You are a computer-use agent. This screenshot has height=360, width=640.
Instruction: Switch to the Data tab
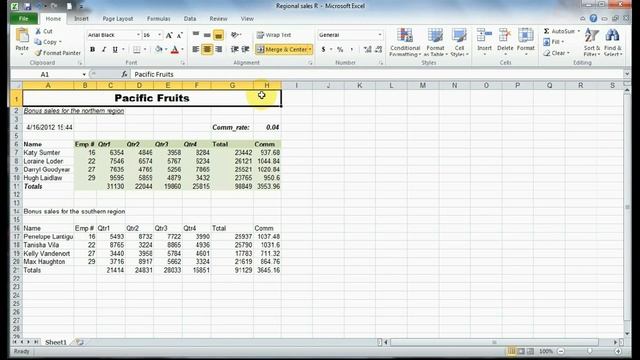pyautogui.click(x=190, y=19)
